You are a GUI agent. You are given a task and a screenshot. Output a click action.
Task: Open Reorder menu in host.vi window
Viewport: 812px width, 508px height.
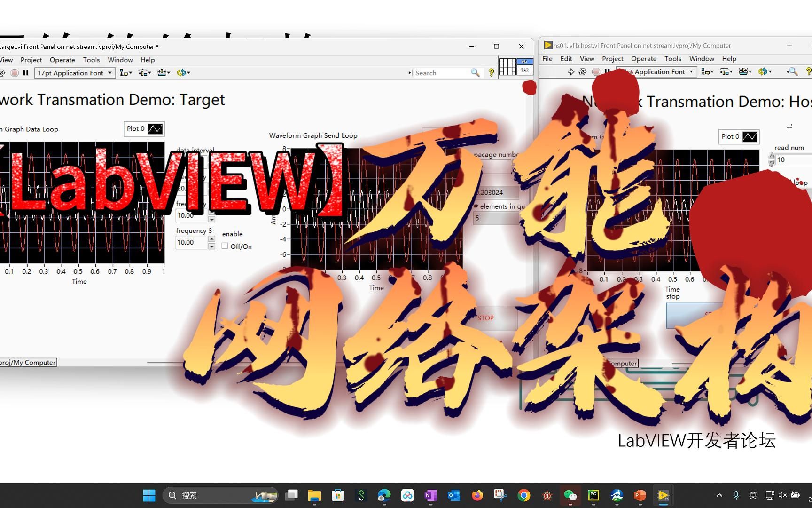pyautogui.click(x=765, y=72)
